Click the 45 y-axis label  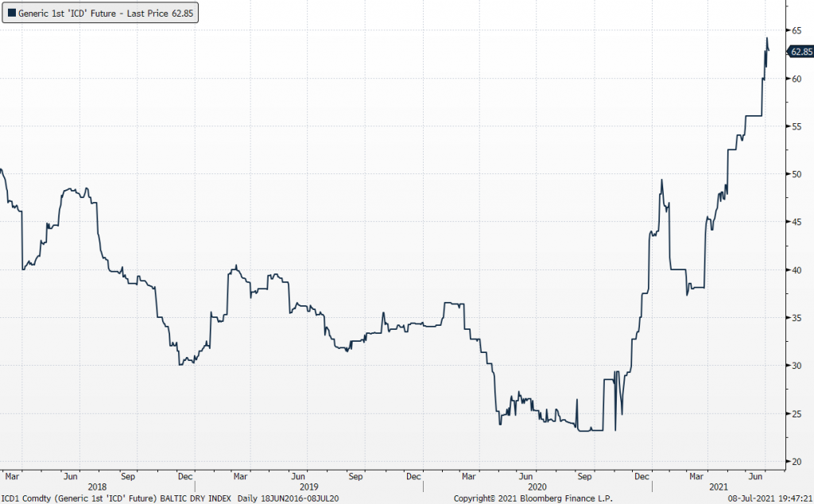(x=796, y=222)
